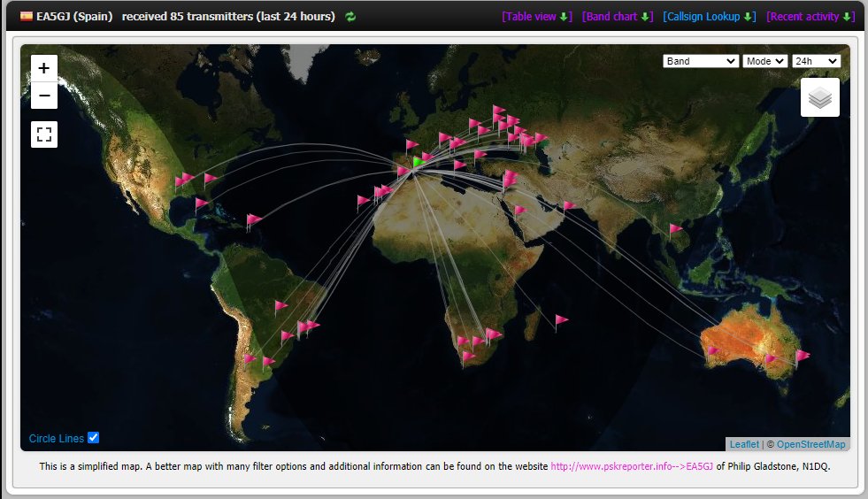Click the pink flag at South Africa's southern tip

468,357
